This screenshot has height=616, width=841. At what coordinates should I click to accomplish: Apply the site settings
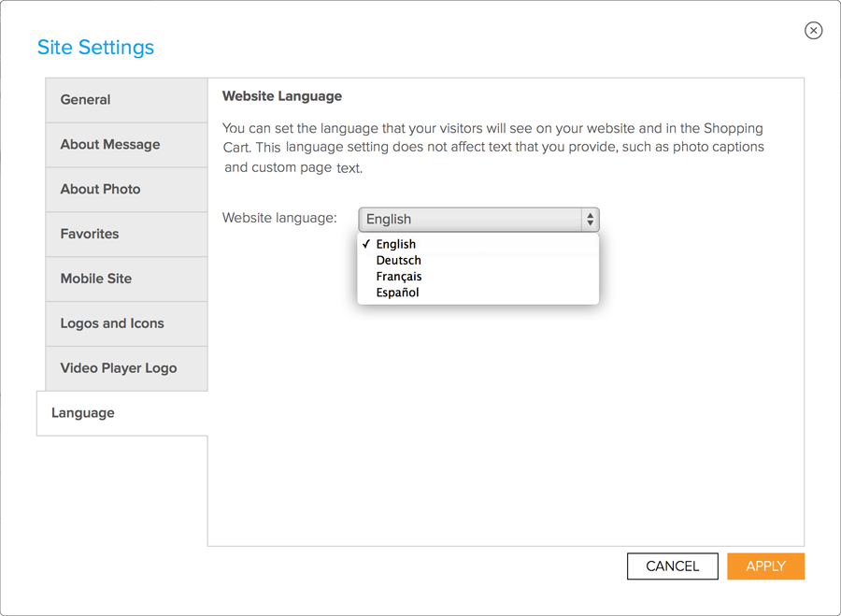tap(765, 566)
